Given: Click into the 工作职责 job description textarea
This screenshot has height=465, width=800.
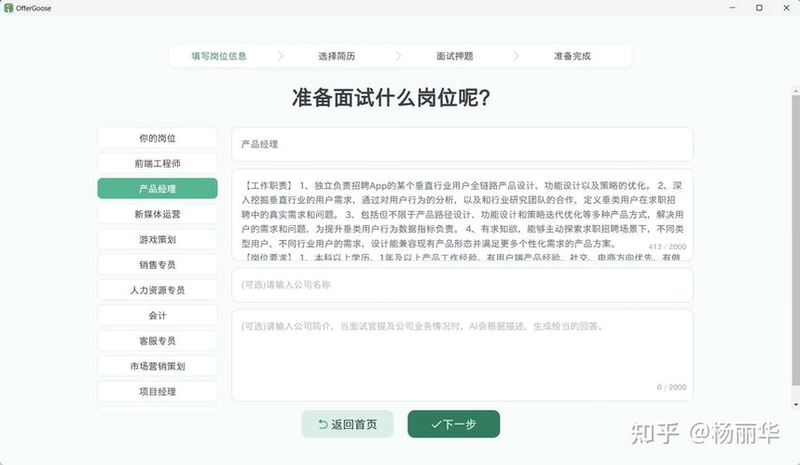Looking at the screenshot, I should pos(462,215).
